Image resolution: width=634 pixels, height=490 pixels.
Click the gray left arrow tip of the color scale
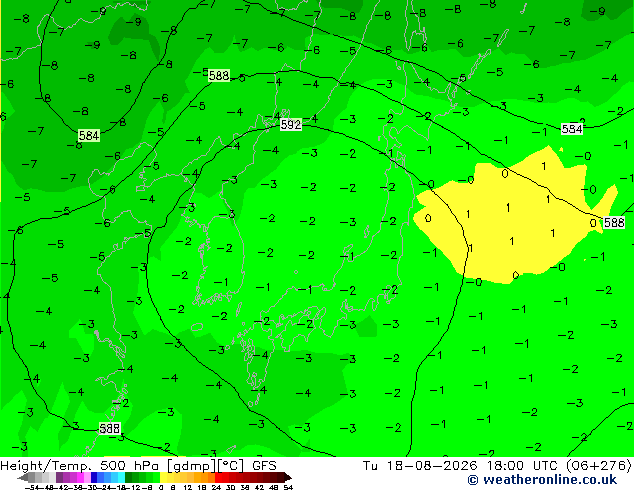tap(22, 478)
